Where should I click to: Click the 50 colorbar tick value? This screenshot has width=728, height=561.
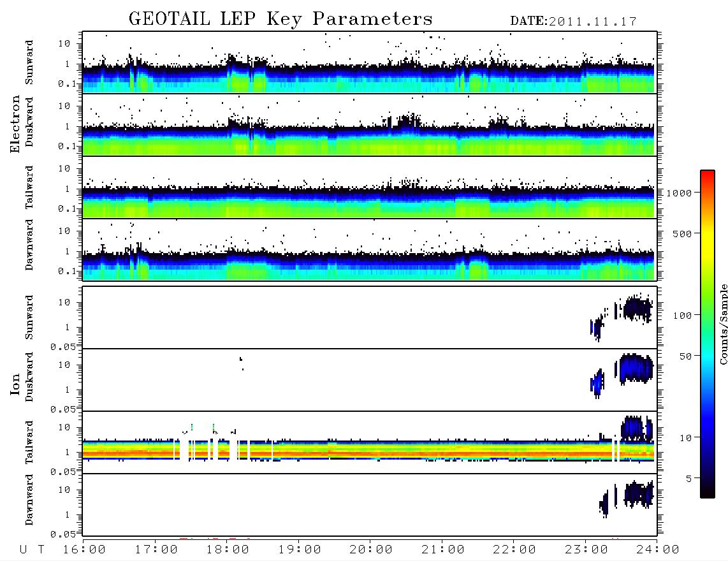685,356
